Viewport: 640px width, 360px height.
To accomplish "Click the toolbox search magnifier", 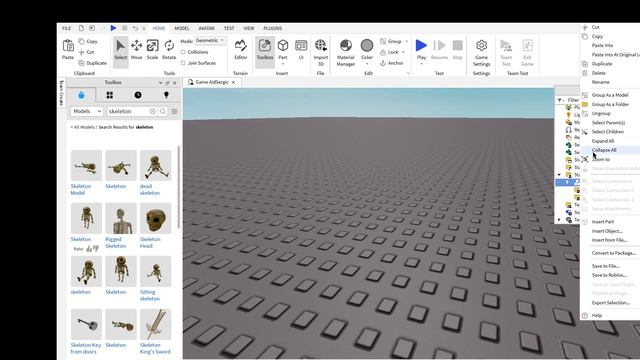I will tap(163, 111).
